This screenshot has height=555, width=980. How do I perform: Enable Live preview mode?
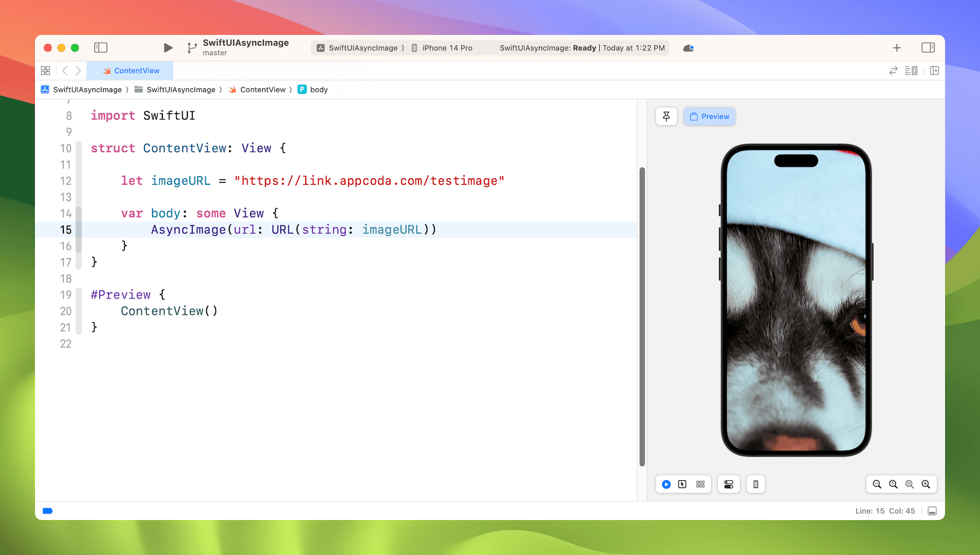pyautogui.click(x=666, y=484)
